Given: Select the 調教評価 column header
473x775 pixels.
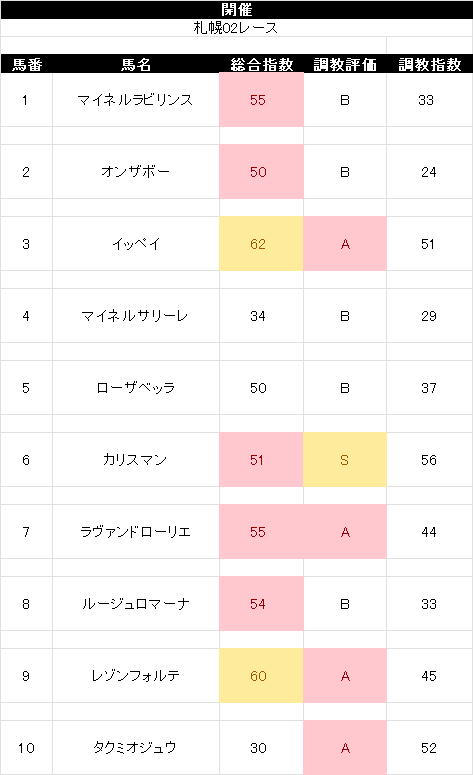Looking at the screenshot, I should (x=345, y=64).
